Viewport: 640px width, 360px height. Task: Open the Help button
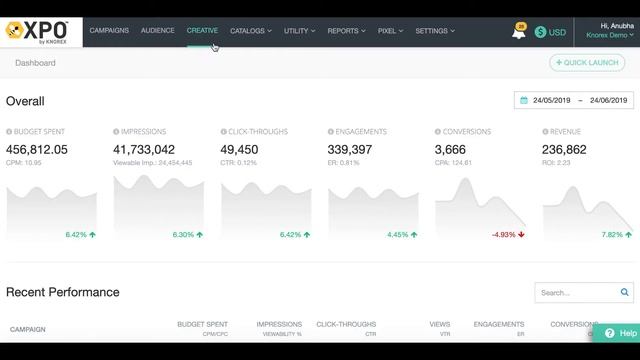tap(616, 333)
